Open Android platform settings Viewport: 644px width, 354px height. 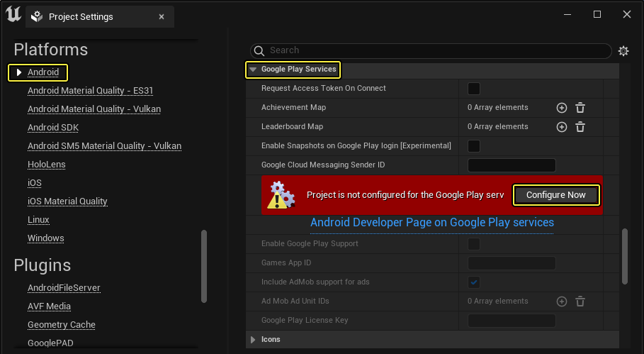click(43, 72)
